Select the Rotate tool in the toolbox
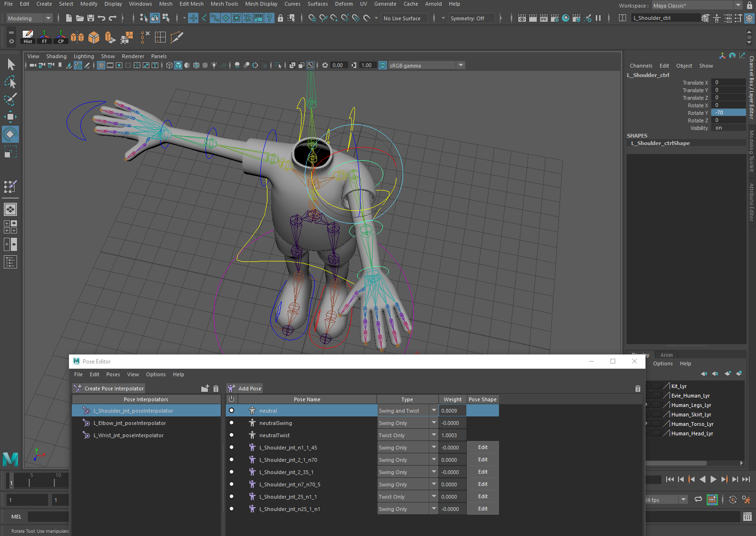756x536 pixels. 10,134
